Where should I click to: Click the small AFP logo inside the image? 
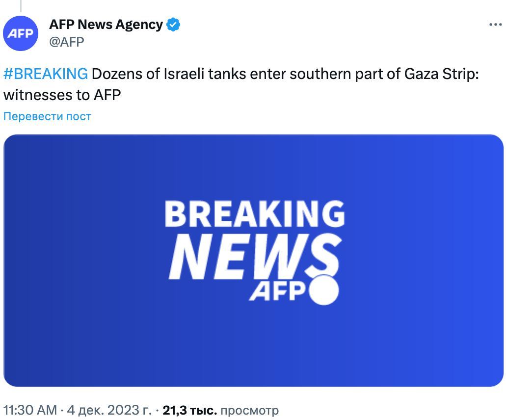(x=277, y=291)
